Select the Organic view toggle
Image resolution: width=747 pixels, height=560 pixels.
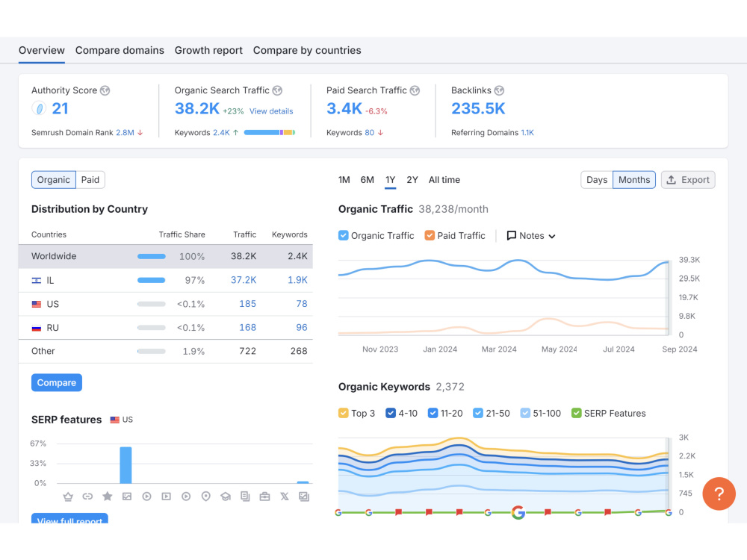coord(53,180)
